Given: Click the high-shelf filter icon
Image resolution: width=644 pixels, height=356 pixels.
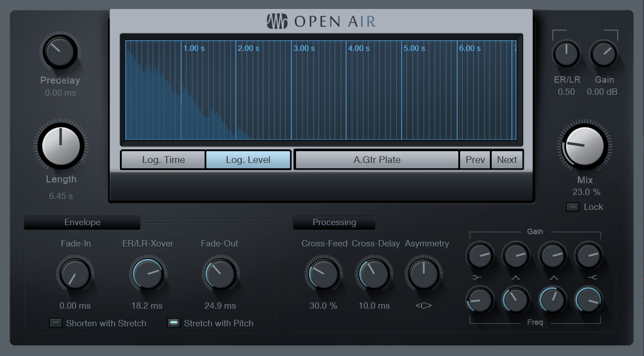Looking at the screenshot, I should pyautogui.click(x=592, y=277).
